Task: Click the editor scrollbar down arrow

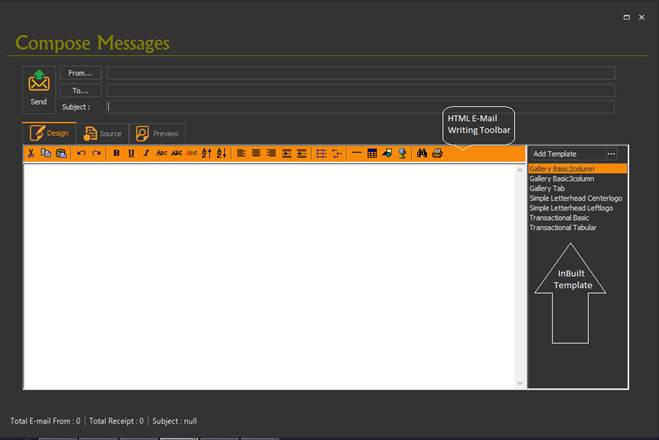Action: point(520,383)
